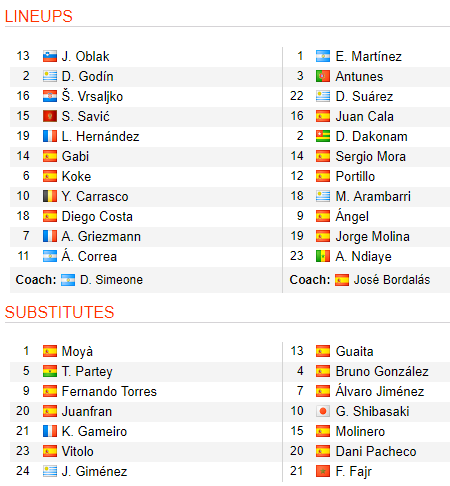
Task: Open coach José Bordalás link
Action: click(392, 280)
